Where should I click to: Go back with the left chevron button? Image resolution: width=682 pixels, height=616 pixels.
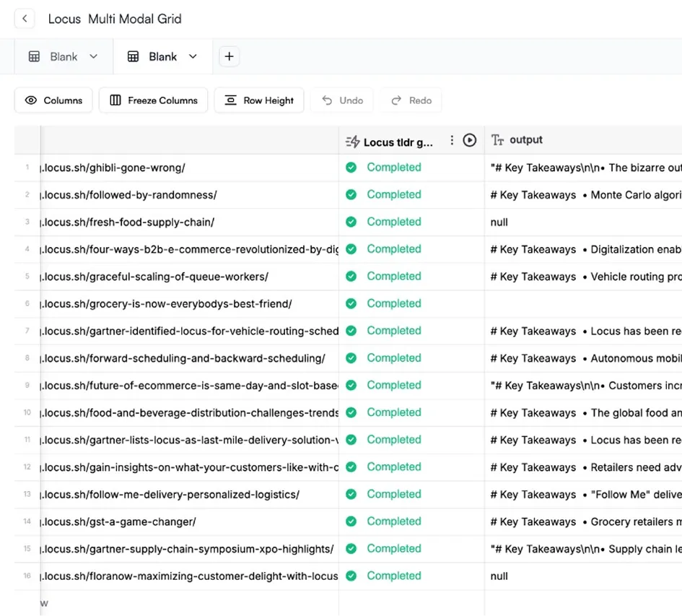(x=25, y=19)
